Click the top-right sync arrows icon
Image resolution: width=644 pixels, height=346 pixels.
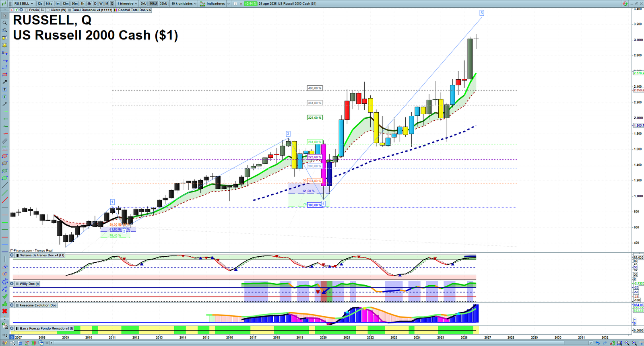click(625, 4)
